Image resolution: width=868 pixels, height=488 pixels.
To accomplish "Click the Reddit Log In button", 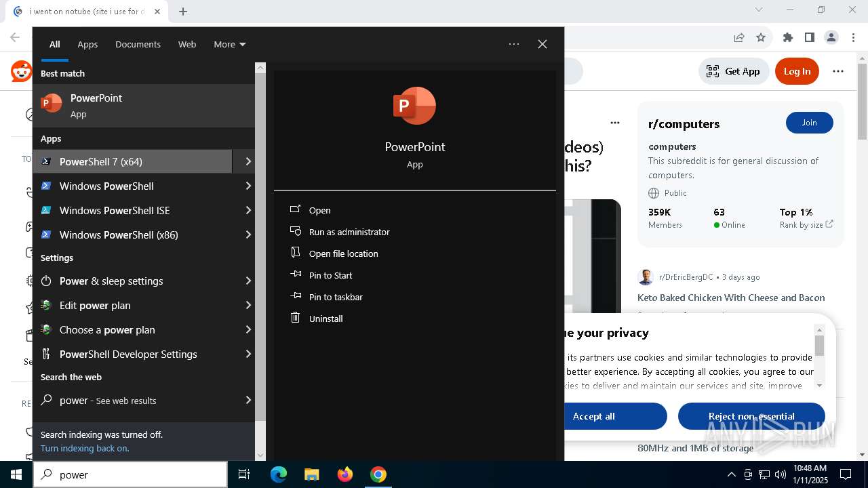I will click(797, 71).
